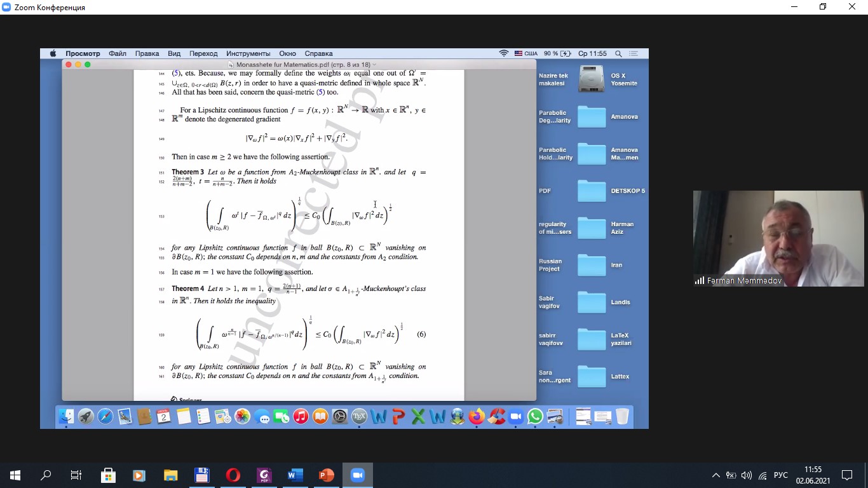Screen dimensions: 868x488
Task: Click the Windows volume speaker icon
Action: click(x=747, y=475)
